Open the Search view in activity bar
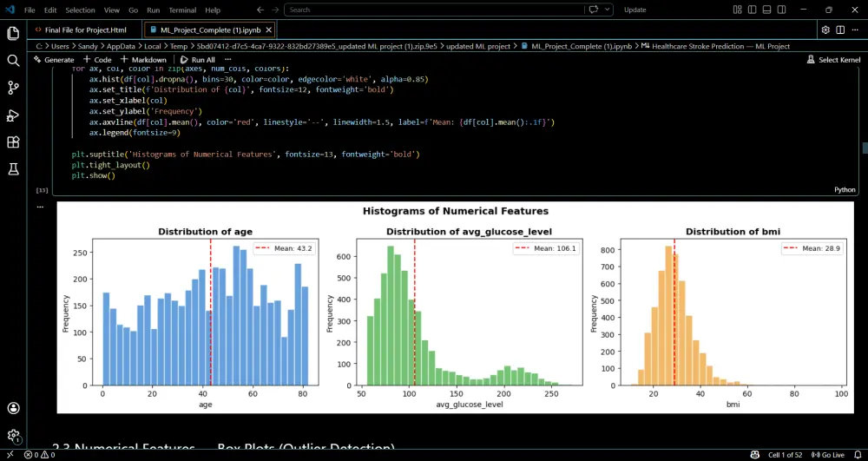Screen dimensions: 868x461 [x=13, y=60]
